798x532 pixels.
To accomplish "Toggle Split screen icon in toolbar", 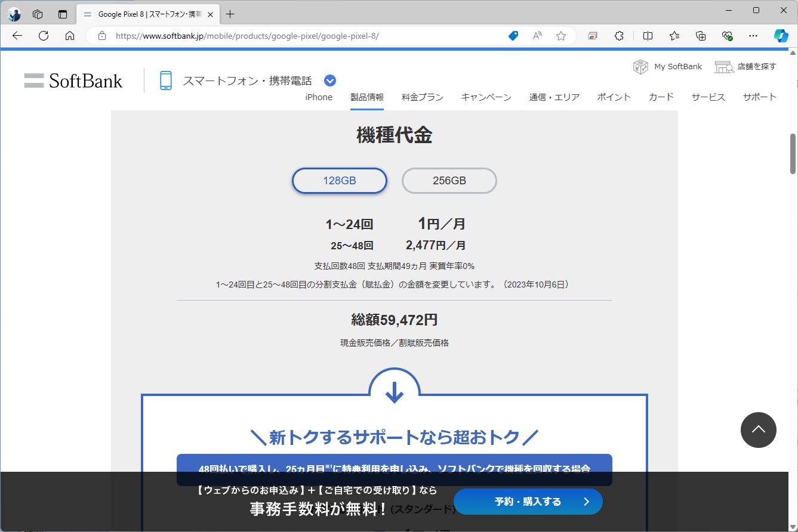I will pyautogui.click(x=648, y=36).
